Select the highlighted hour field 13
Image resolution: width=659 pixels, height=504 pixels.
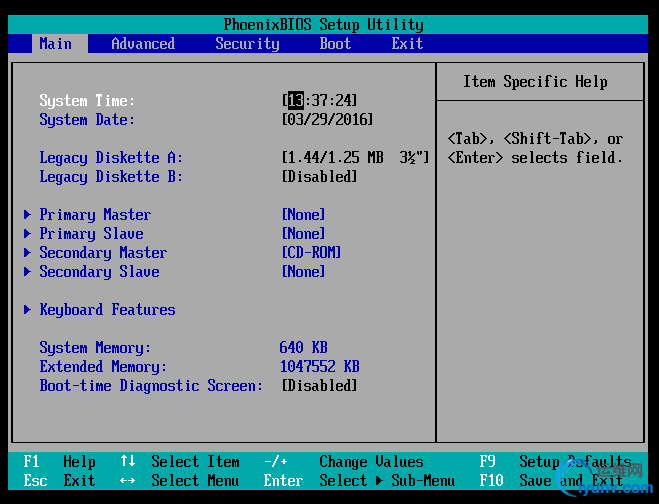tap(296, 100)
